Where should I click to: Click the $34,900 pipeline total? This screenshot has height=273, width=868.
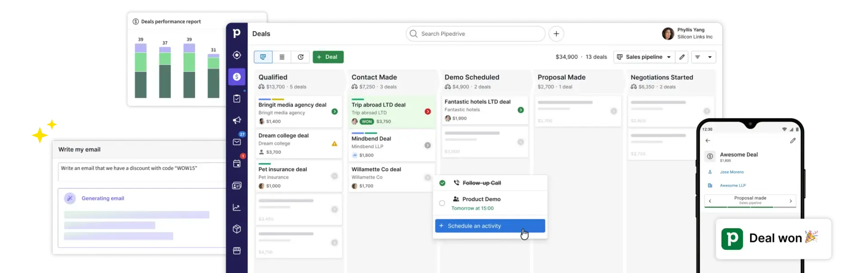(x=566, y=57)
